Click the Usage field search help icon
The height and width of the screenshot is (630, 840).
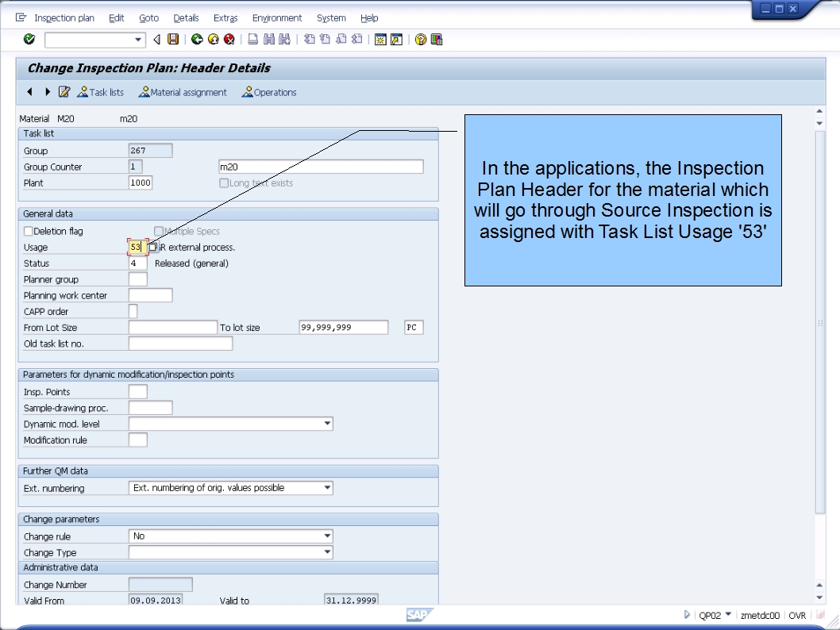coord(154,247)
